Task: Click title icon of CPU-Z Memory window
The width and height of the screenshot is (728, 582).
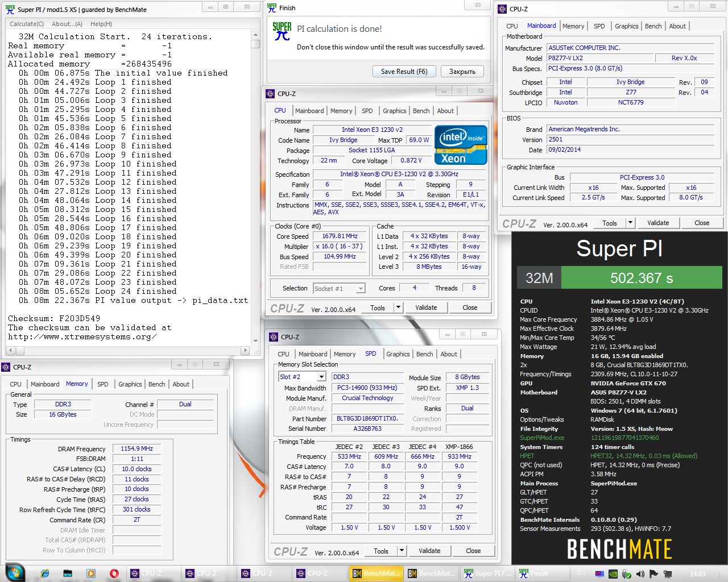Action: click(x=6, y=367)
